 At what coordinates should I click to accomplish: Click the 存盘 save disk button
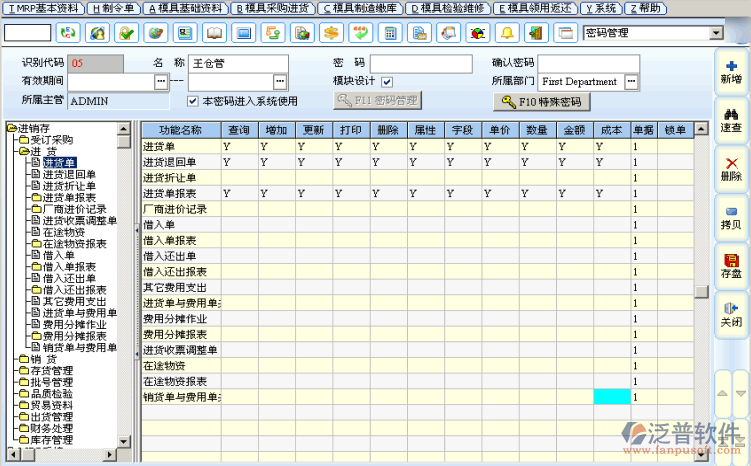click(x=730, y=266)
